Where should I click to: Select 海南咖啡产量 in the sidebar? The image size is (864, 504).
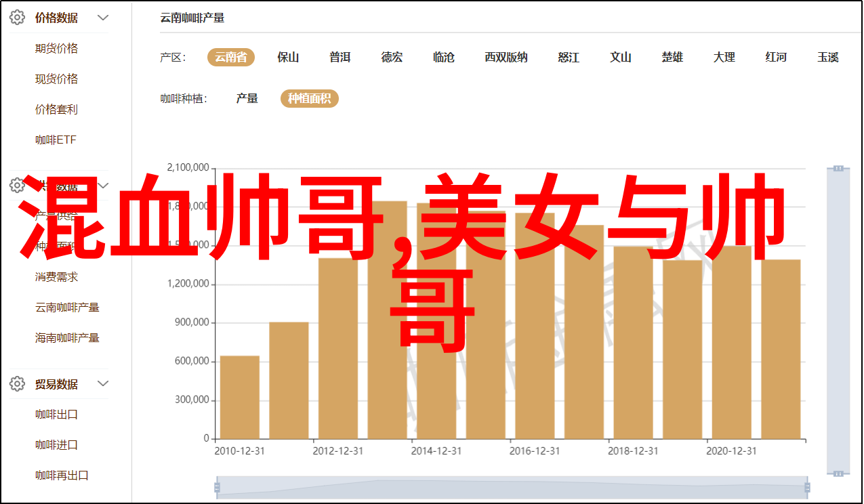[68, 337]
